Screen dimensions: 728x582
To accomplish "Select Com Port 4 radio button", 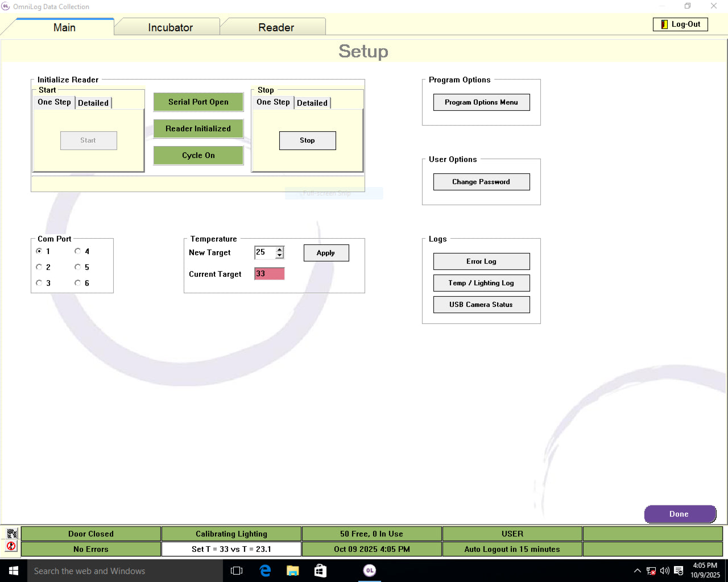I will (x=78, y=251).
